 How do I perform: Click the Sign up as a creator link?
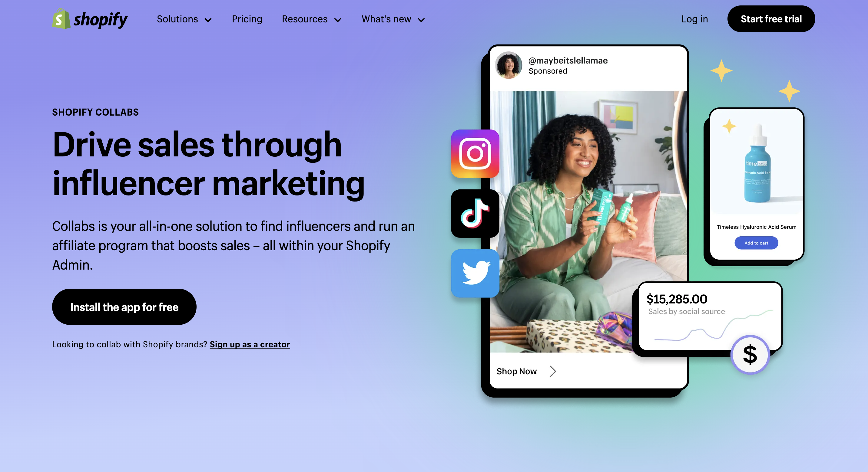(250, 344)
